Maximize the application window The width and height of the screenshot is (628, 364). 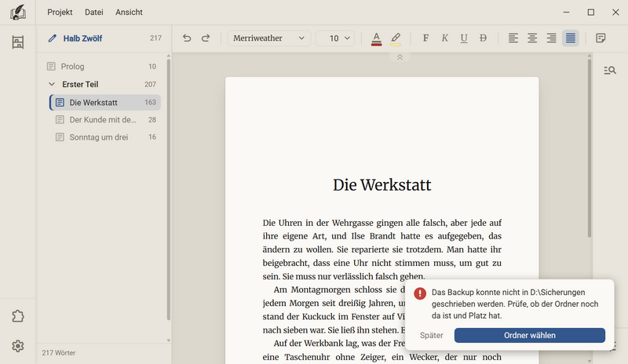[x=591, y=13]
